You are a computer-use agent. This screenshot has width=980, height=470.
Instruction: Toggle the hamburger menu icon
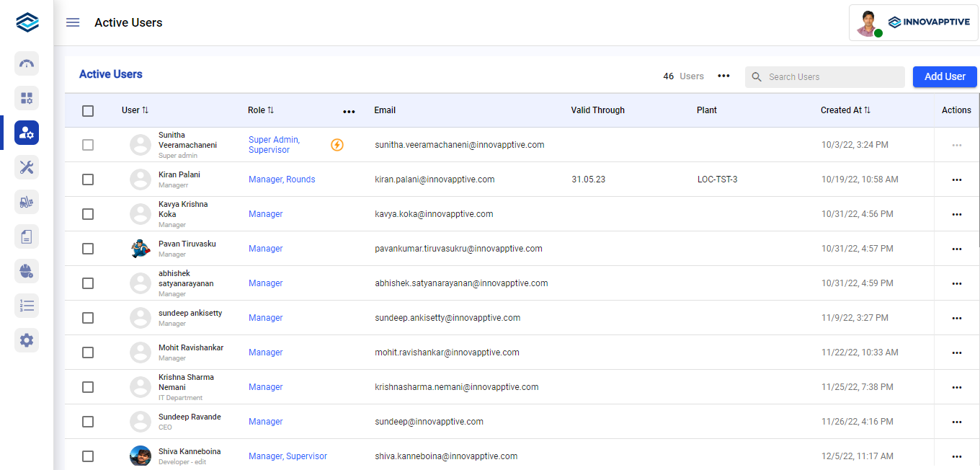tap(73, 22)
